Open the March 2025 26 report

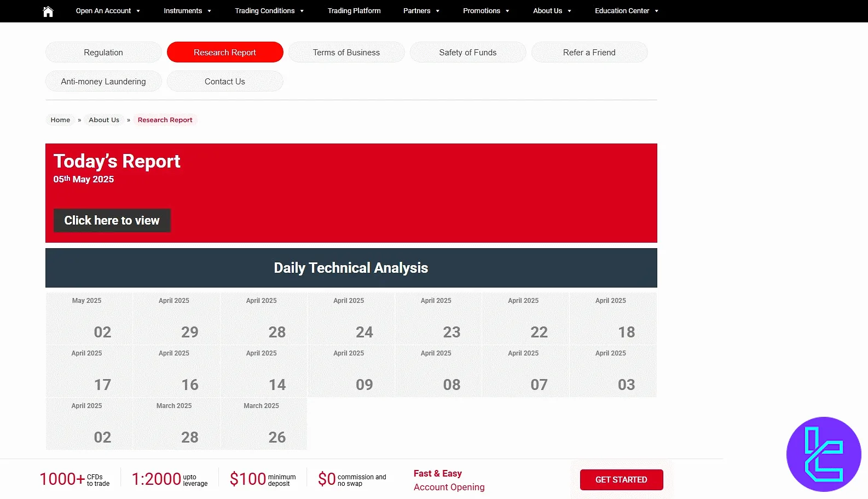(x=264, y=423)
